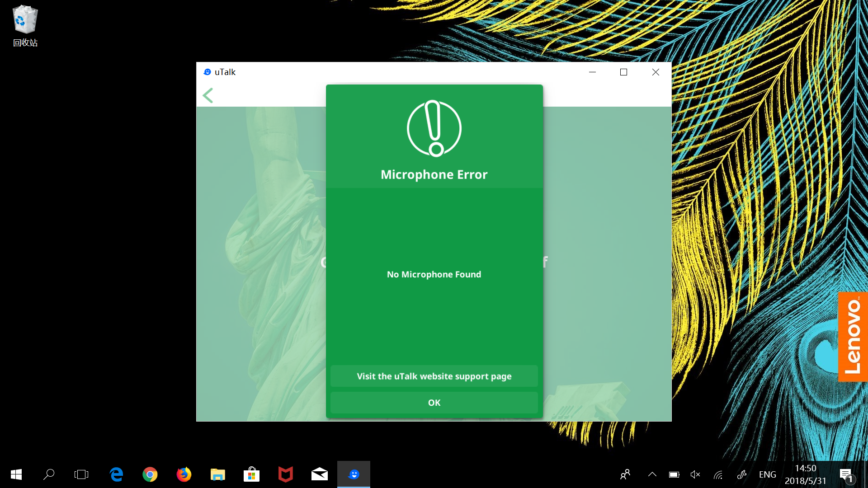Open taskbar search
The width and height of the screenshot is (868, 488).
click(x=49, y=474)
